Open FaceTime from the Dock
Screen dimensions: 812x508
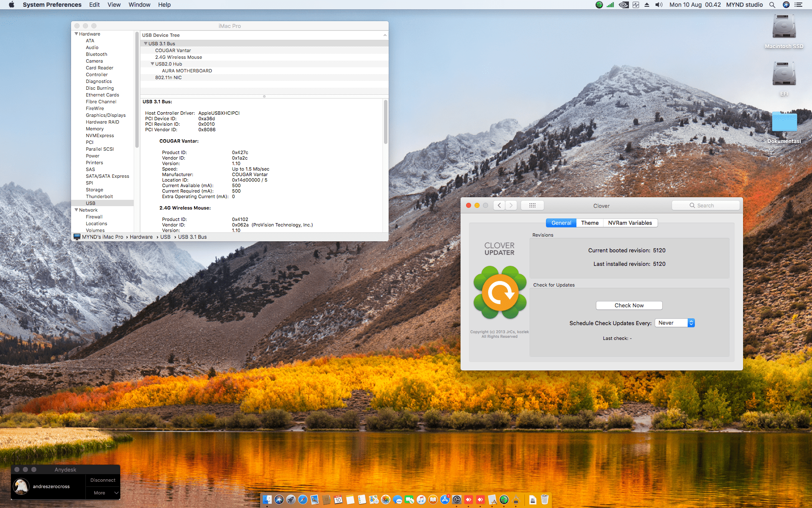(409, 500)
